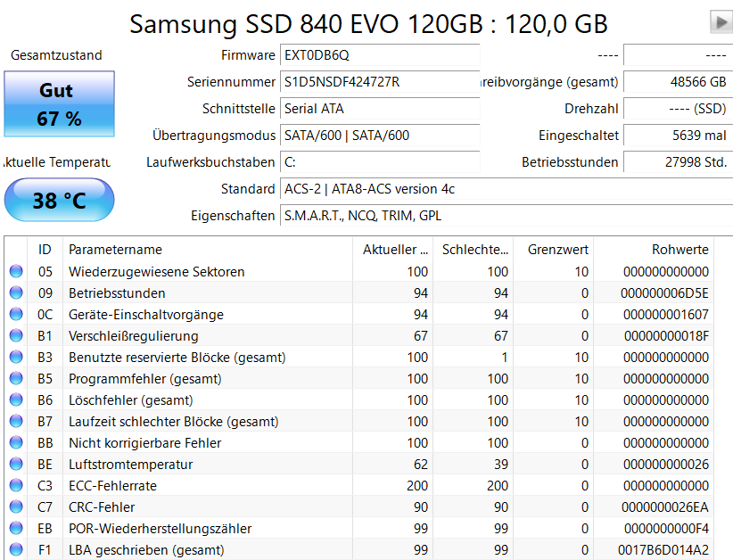Image resolution: width=733 pixels, height=560 pixels.
Task: Select the Löschfehler (gesamt) parameter name
Action: [131, 400]
